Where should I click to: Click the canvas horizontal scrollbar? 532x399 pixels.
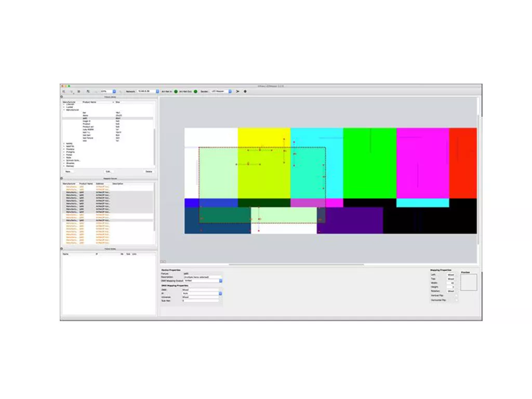coord(296,264)
